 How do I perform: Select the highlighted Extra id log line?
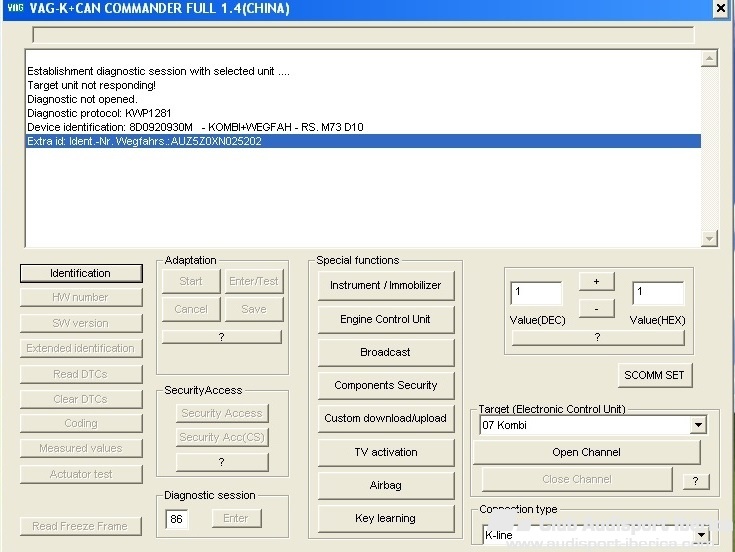click(363, 141)
